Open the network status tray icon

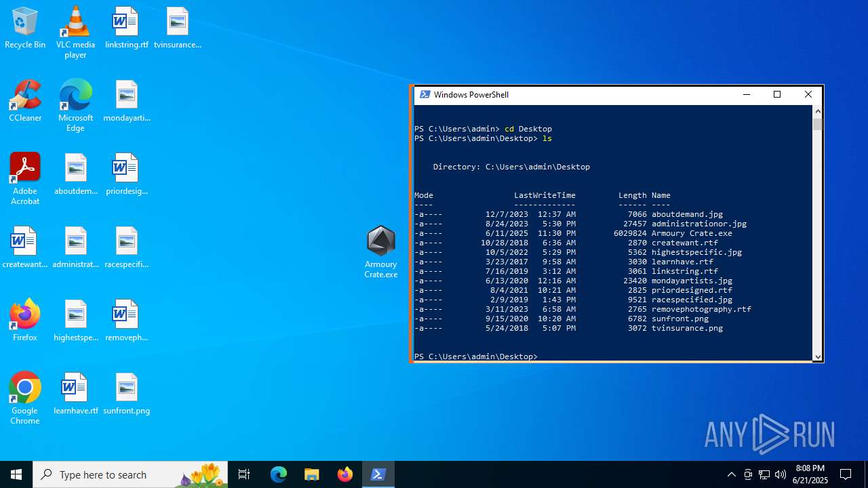click(764, 474)
